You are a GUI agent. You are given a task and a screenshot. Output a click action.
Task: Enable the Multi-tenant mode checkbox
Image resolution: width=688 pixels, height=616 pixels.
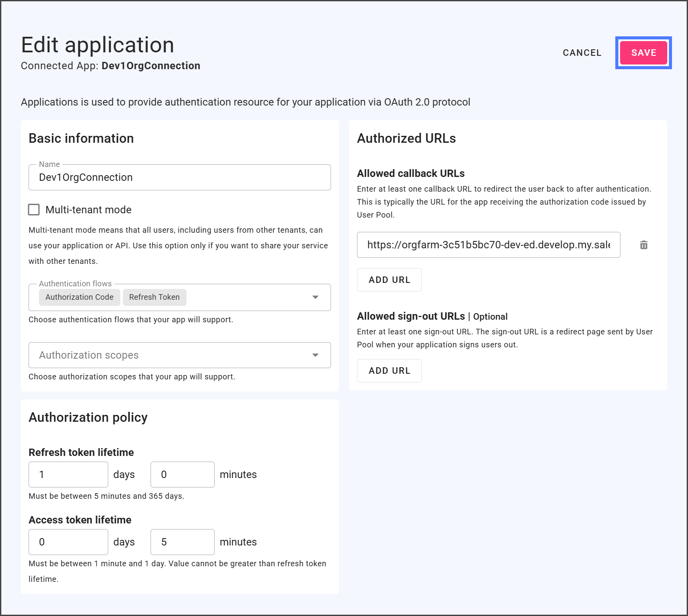tap(34, 210)
